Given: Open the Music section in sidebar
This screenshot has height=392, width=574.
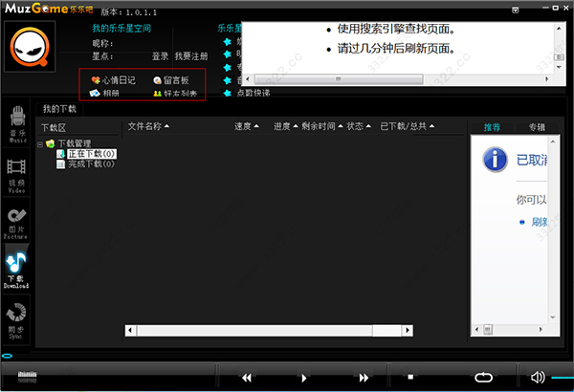Looking at the screenshot, I should [17, 124].
